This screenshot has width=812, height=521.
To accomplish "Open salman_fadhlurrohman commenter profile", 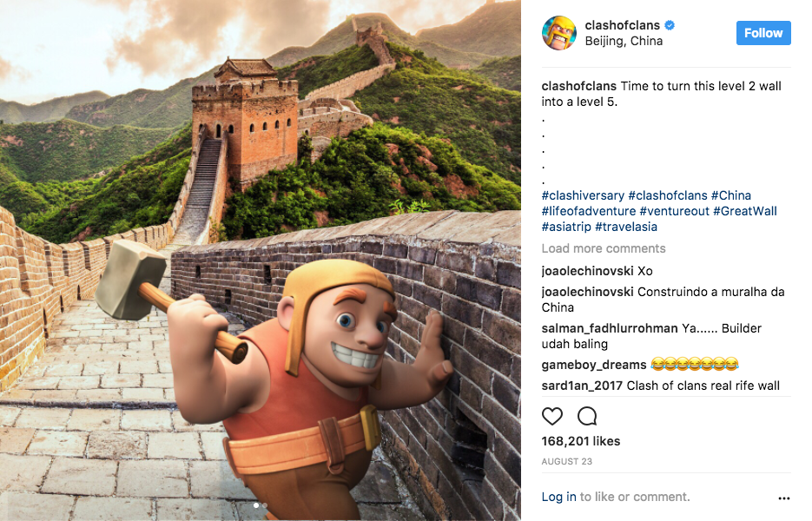I will (610, 328).
